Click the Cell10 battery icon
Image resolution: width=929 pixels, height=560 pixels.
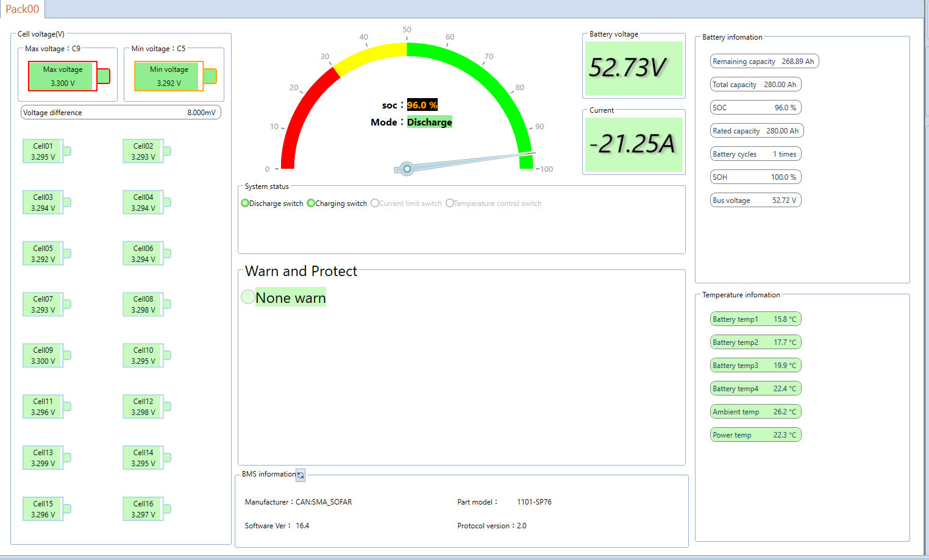(147, 355)
